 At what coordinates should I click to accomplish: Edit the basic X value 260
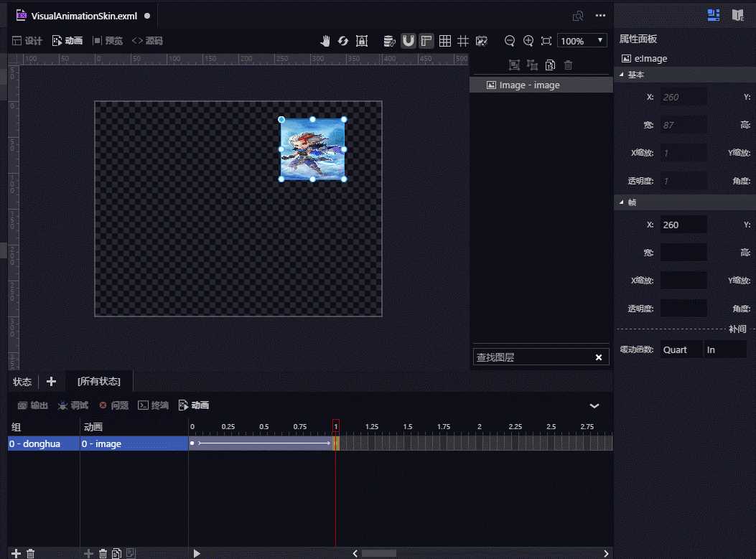(x=683, y=97)
